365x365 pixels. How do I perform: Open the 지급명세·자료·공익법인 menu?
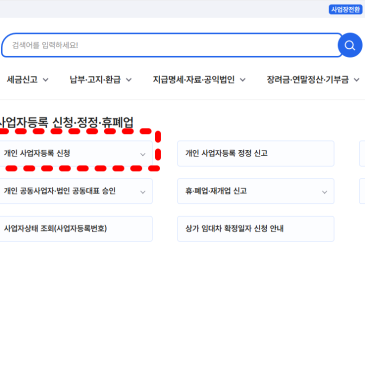[199, 80]
